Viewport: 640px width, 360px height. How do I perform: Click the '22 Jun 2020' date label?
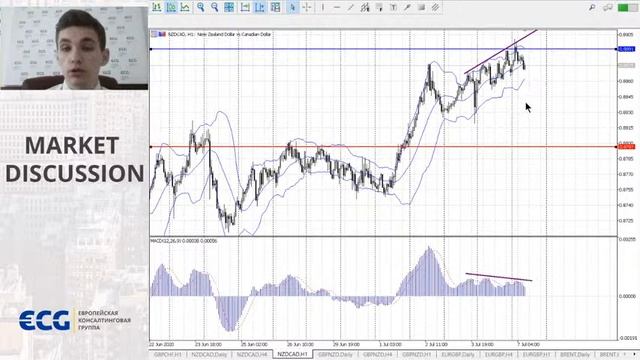(x=162, y=344)
